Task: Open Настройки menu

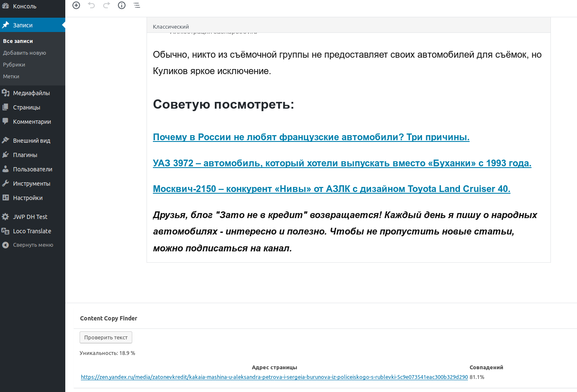Action: [28, 198]
